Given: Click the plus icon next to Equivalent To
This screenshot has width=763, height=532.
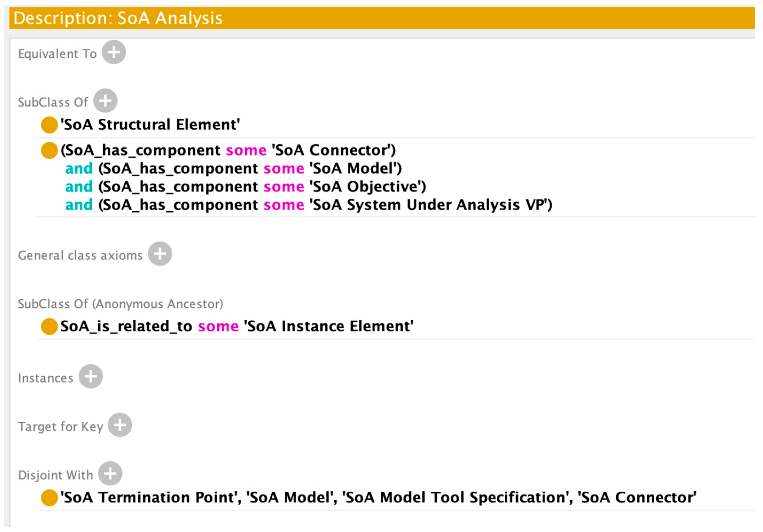Looking at the screenshot, I should point(114,52).
